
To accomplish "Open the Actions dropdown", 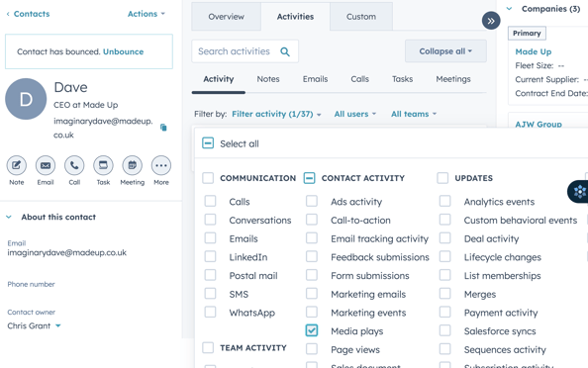I will [x=147, y=14].
